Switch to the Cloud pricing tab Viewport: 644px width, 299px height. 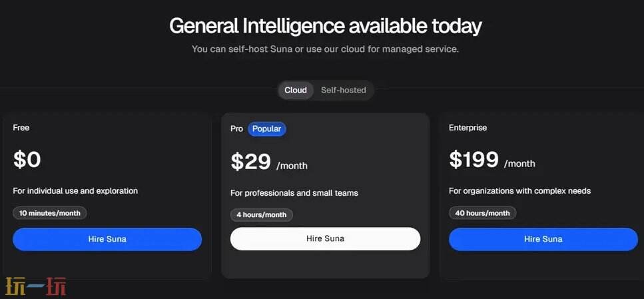coord(296,90)
